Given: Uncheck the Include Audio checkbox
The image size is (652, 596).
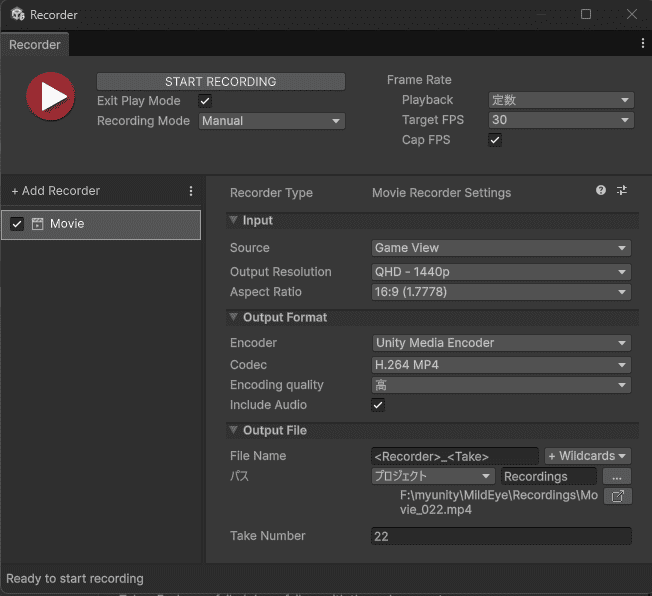Looking at the screenshot, I should (x=378, y=405).
